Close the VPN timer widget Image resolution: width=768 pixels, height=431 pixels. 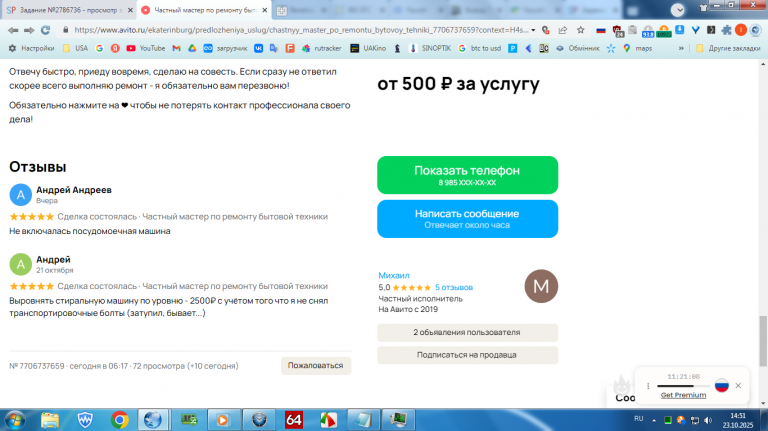[x=738, y=385]
